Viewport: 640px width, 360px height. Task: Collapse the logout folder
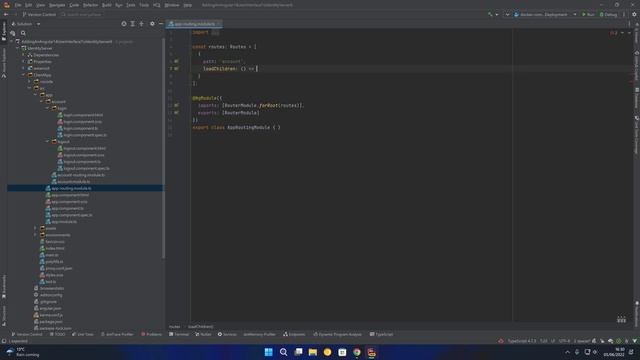[x=48, y=142]
